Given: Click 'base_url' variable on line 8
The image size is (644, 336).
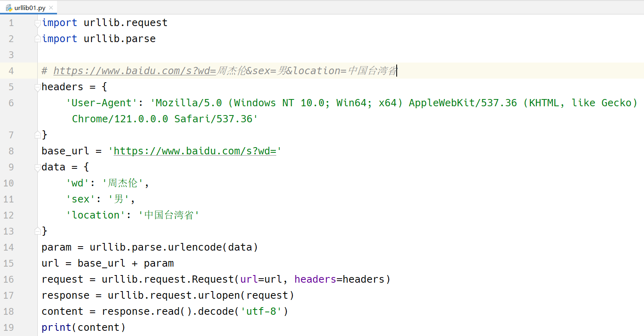Looking at the screenshot, I should click(x=65, y=151).
